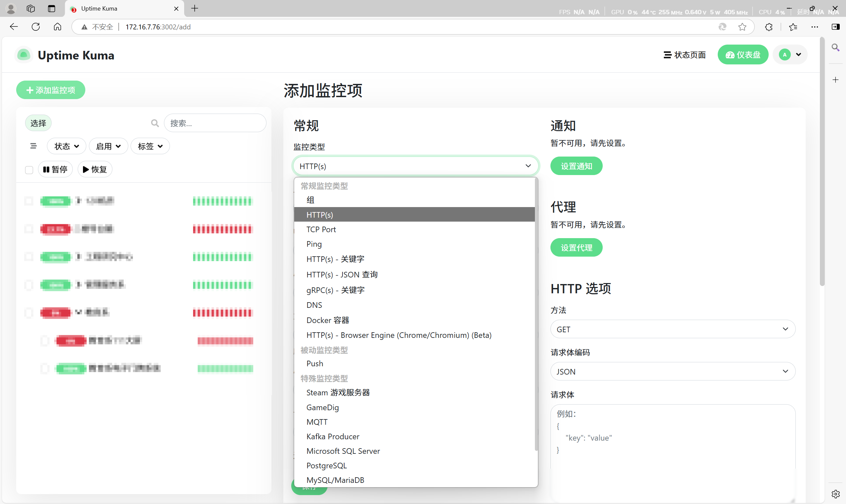Tick the fifth monitor row checkbox
Image resolution: width=846 pixels, height=504 pixels.
(29, 313)
